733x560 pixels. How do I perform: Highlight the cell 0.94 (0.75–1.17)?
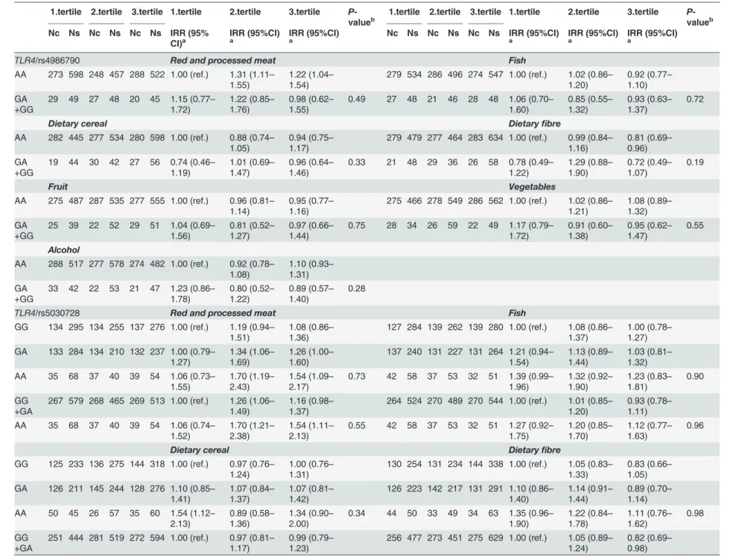coord(311,143)
